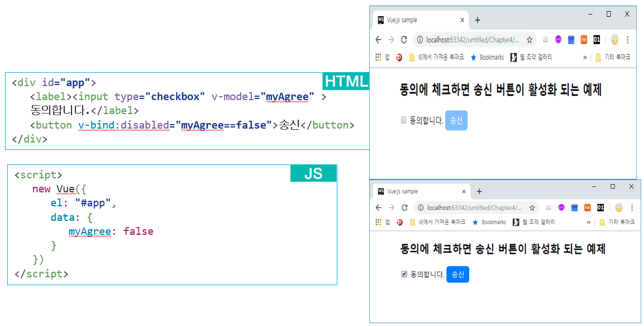This screenshot has height=326, width=644.
Task: View site information icon in top window
Action: (420, 40)
